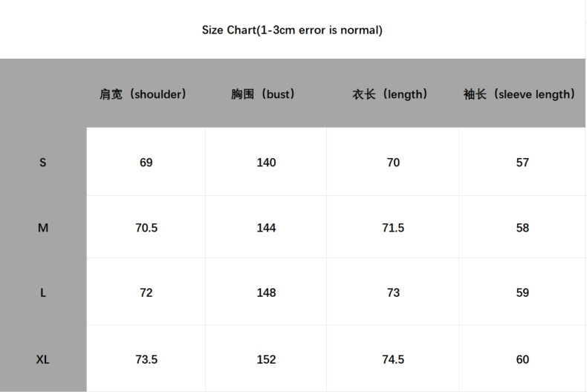Select the sleeve length column header
Screen dimensions: 587x392
(x=519, y=94)
